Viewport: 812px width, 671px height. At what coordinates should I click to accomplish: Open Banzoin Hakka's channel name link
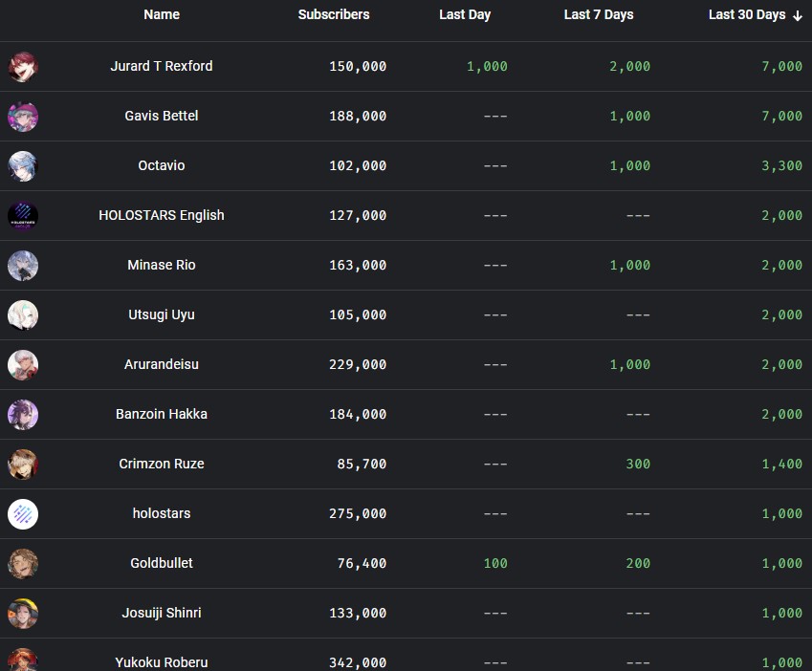pyautogui.click(x=162, y=414)
